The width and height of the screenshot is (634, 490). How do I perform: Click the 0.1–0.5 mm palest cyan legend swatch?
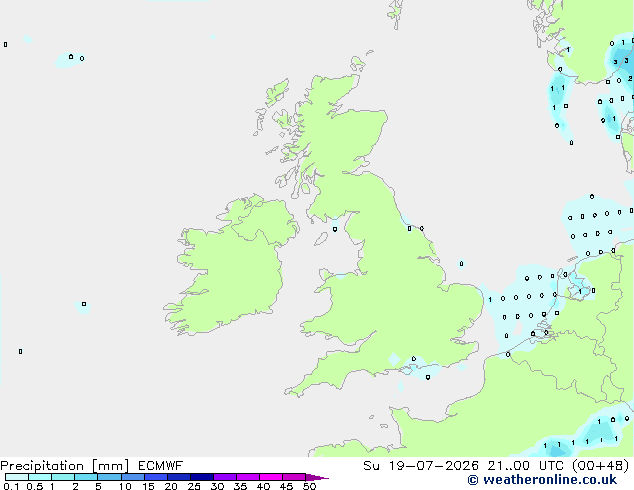click(17, 477)
